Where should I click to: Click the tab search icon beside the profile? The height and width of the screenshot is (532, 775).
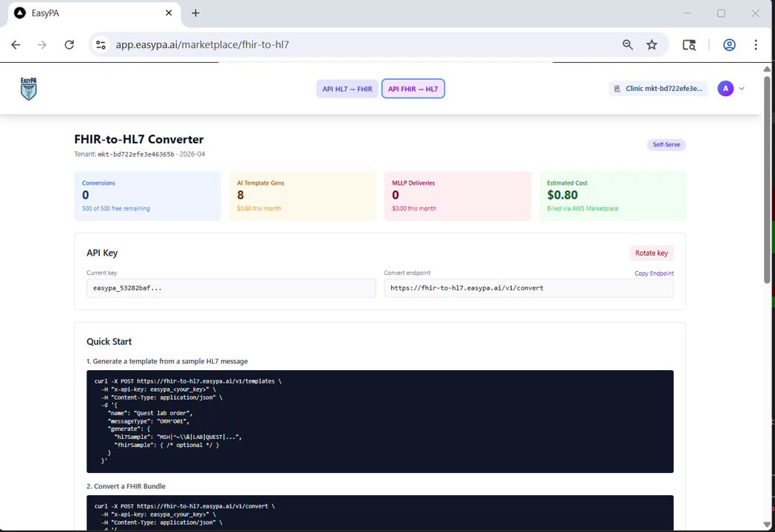pyautogui.click(x=689, y=45)
